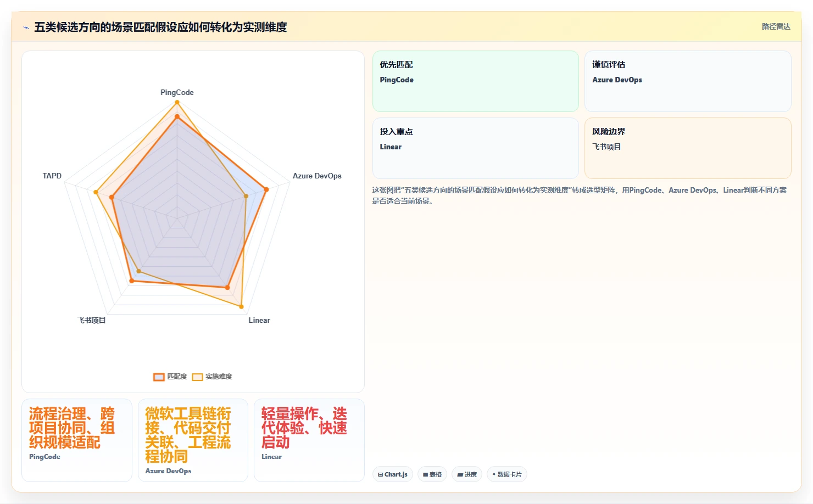
Task: Click the Chart.js tag chip
Action: tap(393, 474)
